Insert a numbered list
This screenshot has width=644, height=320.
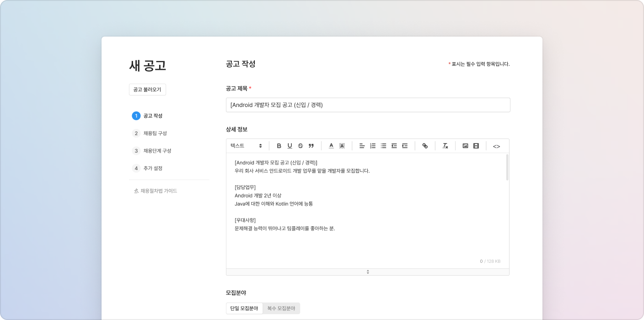click(373, 146)
